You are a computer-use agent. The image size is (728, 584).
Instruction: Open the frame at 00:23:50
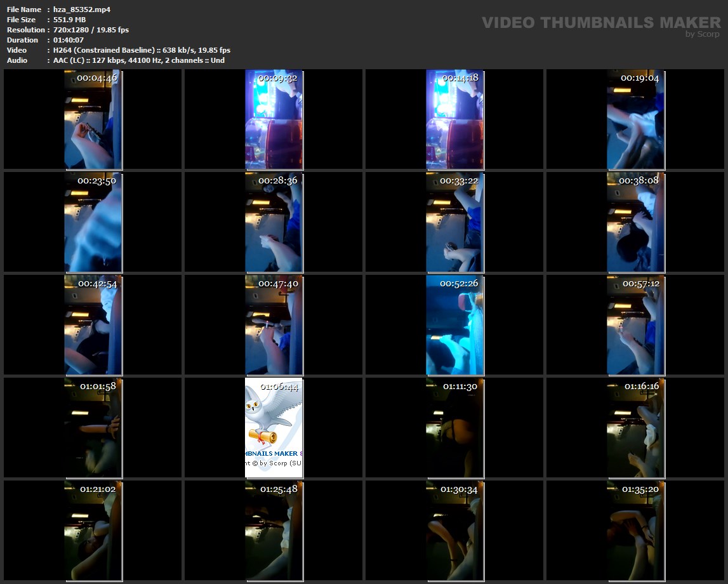pos(93,222)
